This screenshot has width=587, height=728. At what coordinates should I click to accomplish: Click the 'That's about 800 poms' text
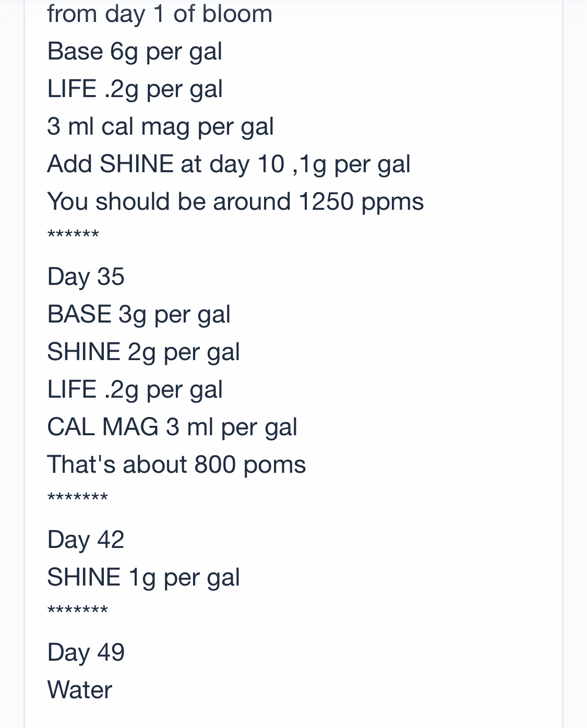tap(176, 465)
